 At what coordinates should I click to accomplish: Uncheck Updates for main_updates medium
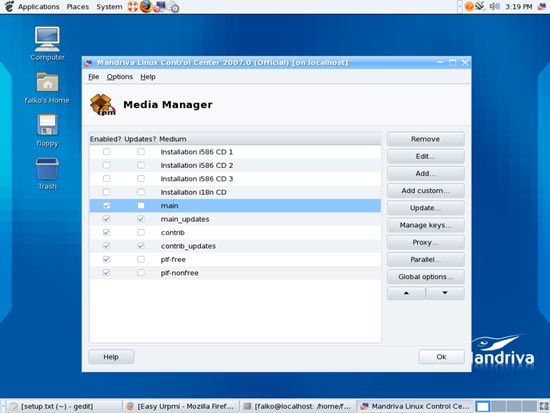click(141, 219)
